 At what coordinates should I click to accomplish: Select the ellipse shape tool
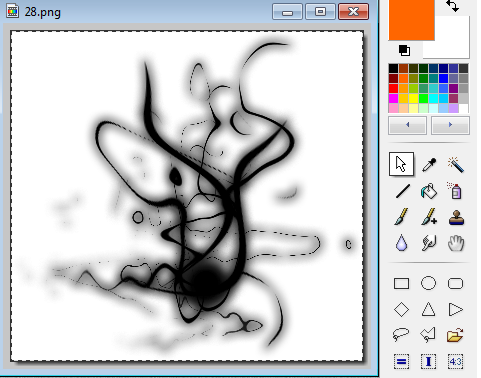click(428, 283)
